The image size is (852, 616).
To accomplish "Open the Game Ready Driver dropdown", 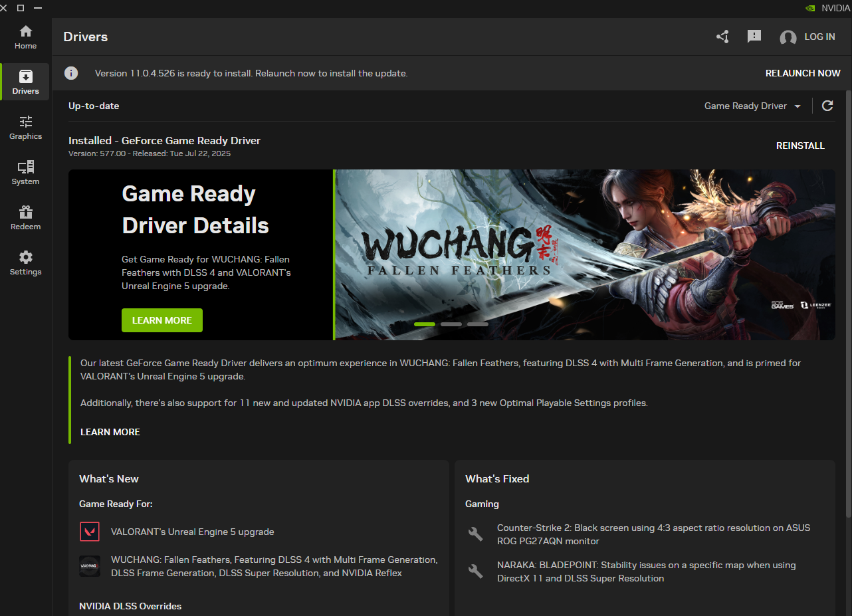I will click(x=752, y=106).
